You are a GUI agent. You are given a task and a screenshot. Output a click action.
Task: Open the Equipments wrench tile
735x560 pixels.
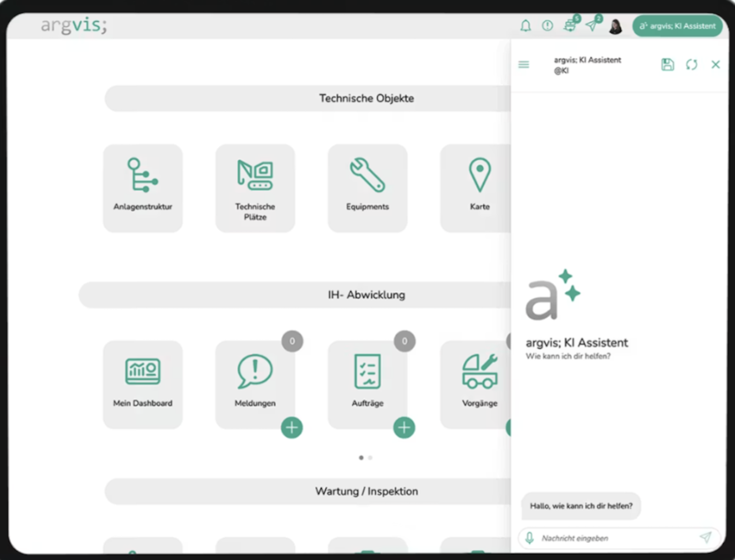(x=367, y=188)
